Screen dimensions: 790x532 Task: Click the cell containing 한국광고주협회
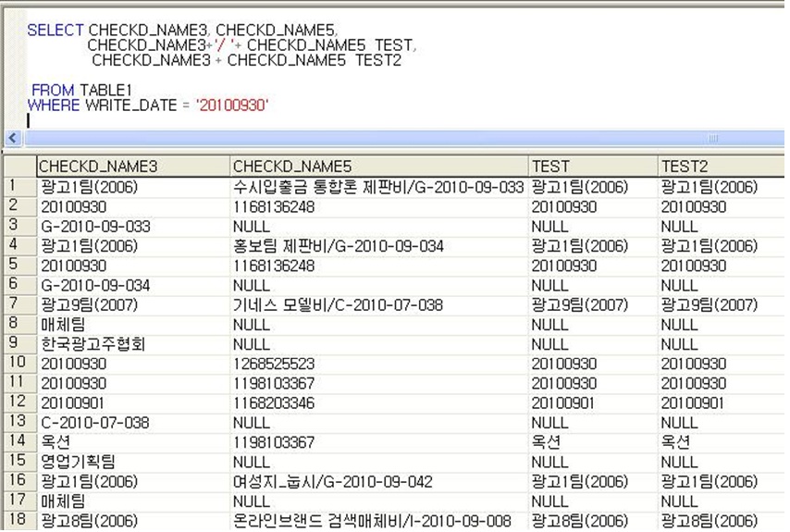point(93,344)
